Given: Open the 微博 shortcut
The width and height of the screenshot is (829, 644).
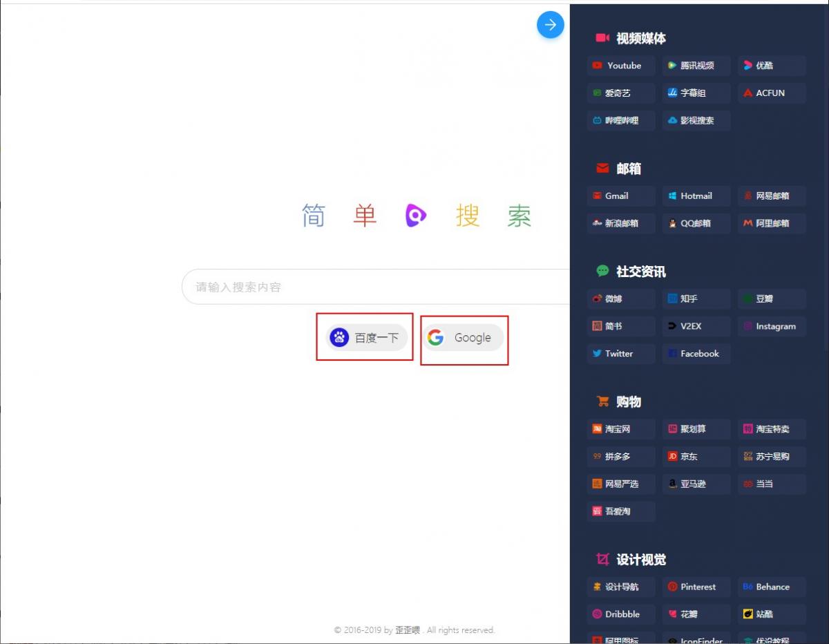Looking at the screenshot, I should (x=621, y=299).
